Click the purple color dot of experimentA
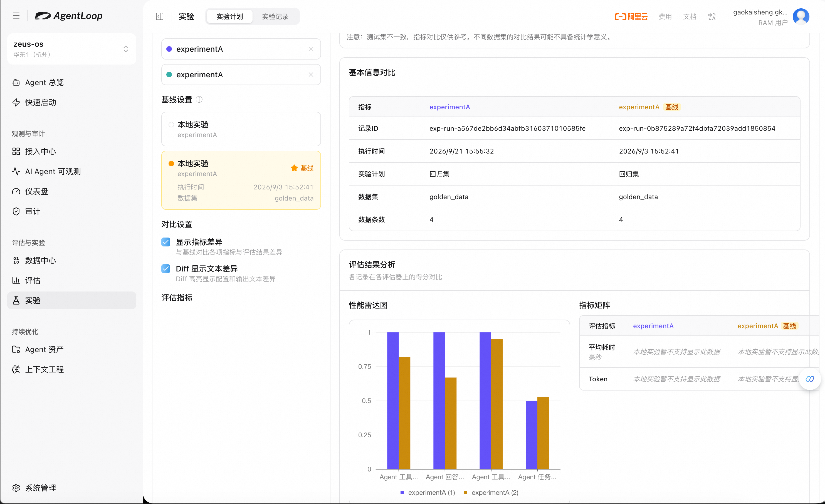The height and width of the screenshot is (504, 825). click(169, 49)
